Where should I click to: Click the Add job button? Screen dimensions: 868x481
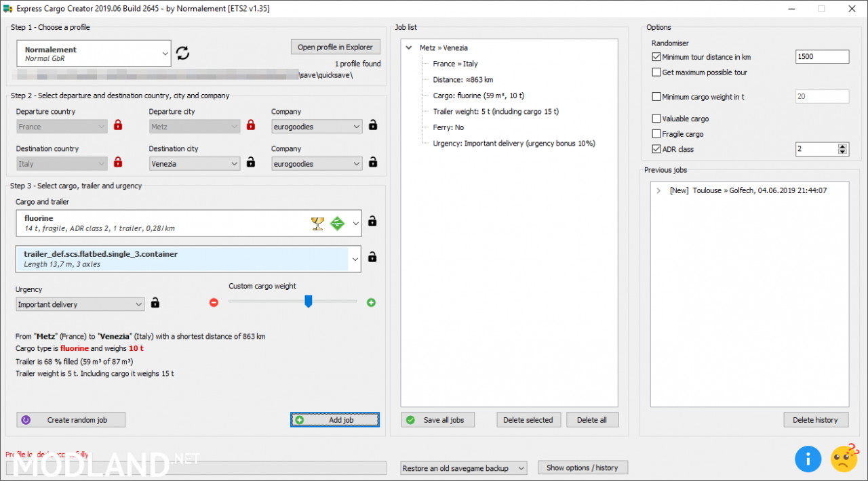[x=335, y=420]
